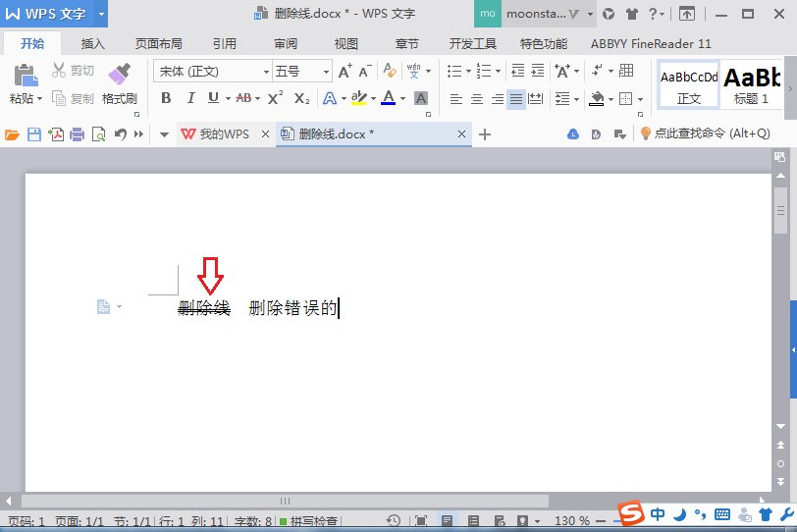Apply bulleted list icon
Screen dimensions: 797x532
coord(454,71)
